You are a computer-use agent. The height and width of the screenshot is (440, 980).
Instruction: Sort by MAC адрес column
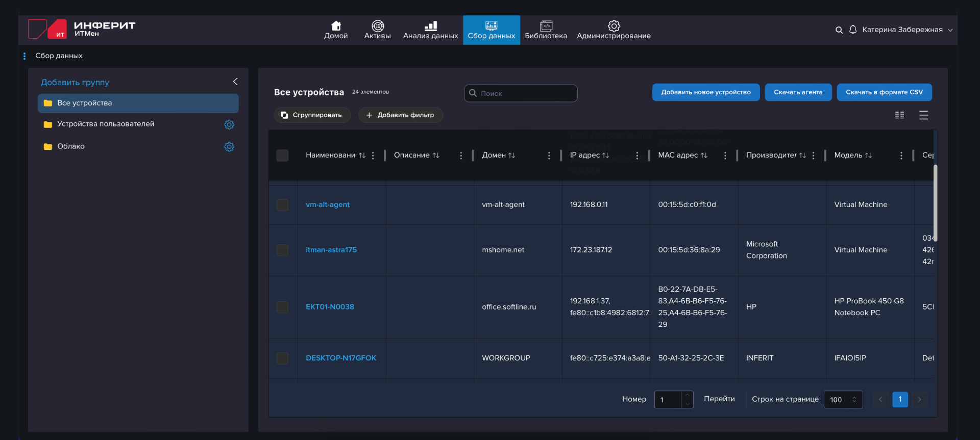[704, 156]
